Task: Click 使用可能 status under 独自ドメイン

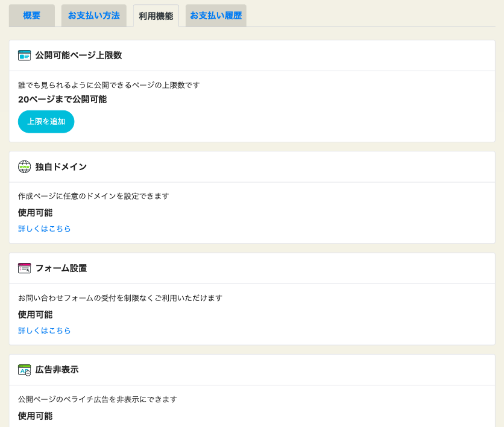Action: pos(36,212)
